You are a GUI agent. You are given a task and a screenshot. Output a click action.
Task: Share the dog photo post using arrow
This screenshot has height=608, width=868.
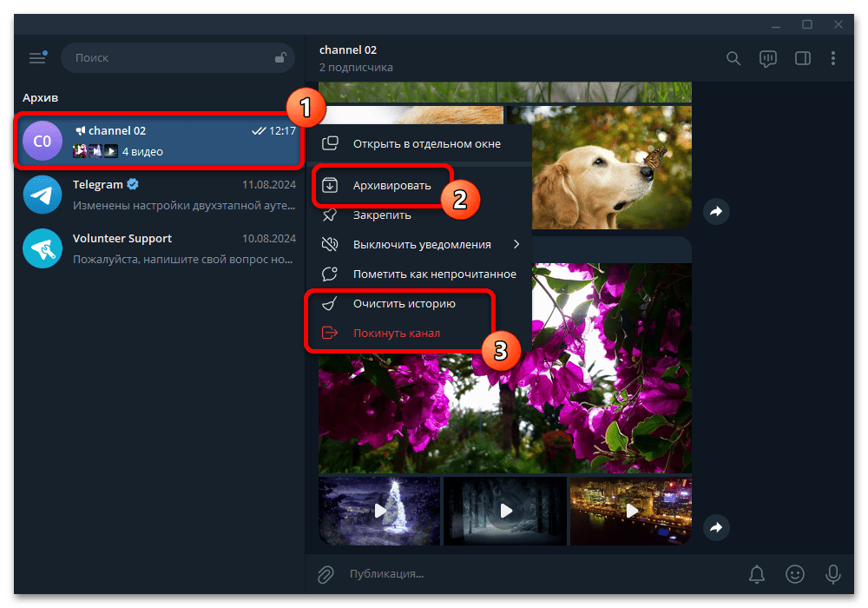(x=716, y=211)
